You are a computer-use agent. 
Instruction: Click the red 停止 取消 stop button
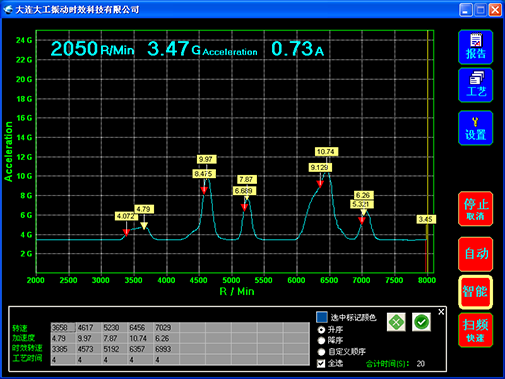pos(475,209)
